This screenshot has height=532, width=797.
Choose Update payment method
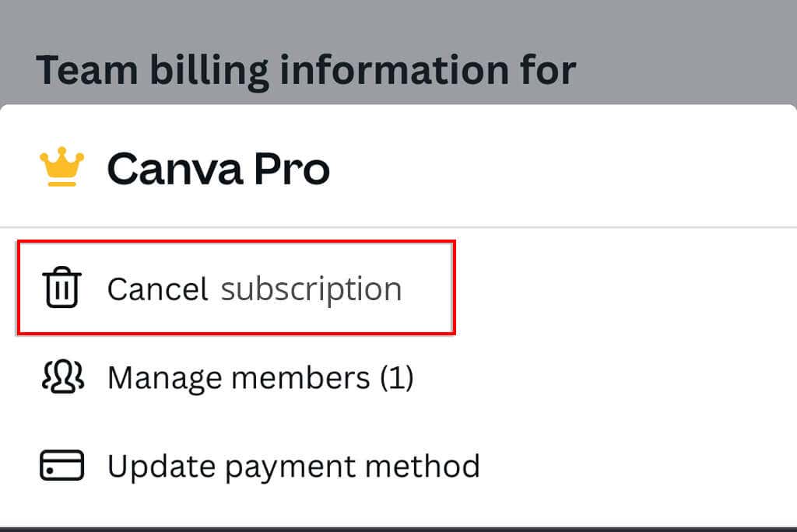tap(293, 467)
